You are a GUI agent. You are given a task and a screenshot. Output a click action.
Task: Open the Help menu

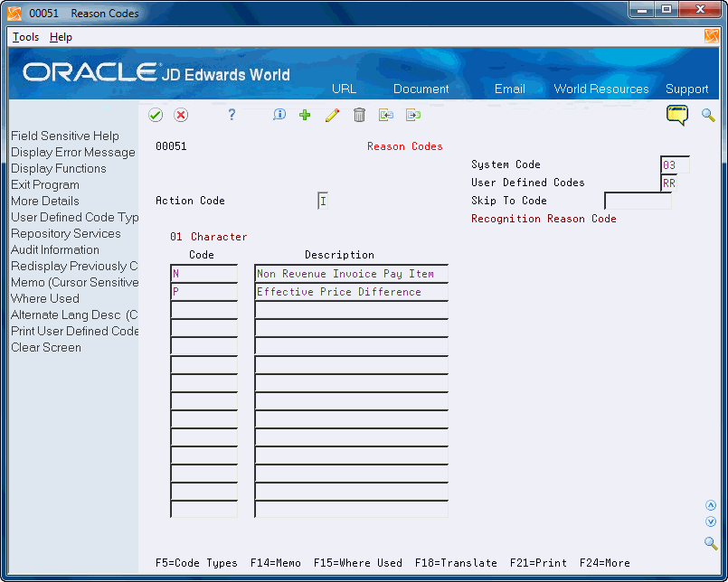[x=61, y=37]
